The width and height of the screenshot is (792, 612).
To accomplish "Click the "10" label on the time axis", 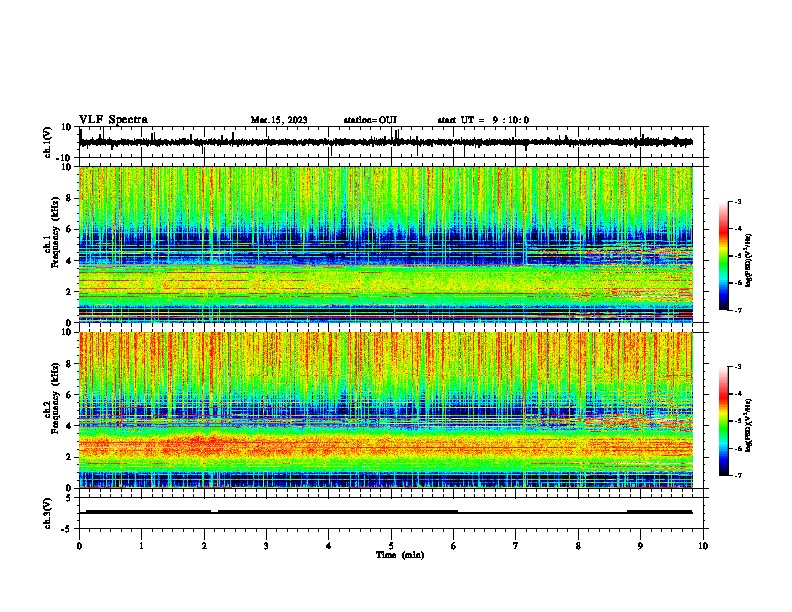I will [703, 546].
